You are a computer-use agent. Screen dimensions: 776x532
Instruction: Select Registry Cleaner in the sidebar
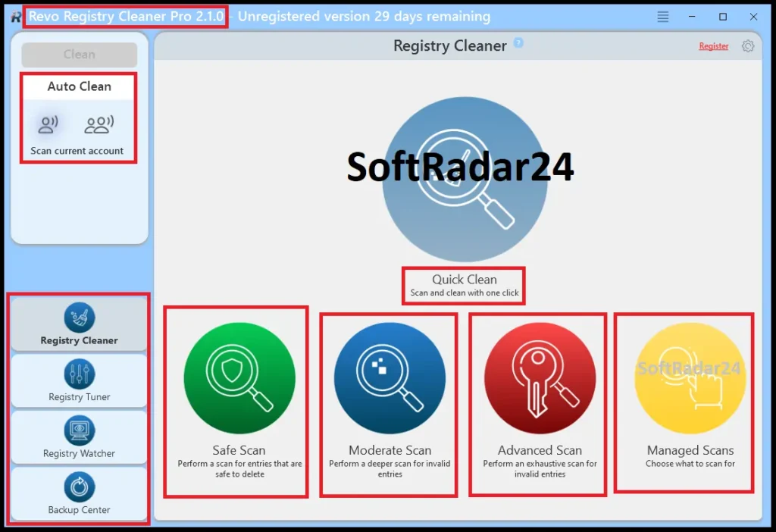[79, 324]
